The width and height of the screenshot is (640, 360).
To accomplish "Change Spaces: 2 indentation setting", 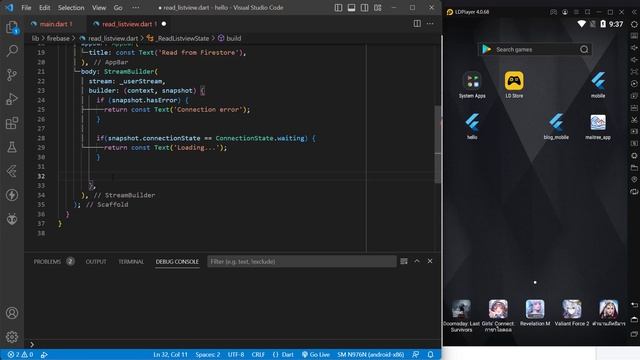I will pos(208,355).
